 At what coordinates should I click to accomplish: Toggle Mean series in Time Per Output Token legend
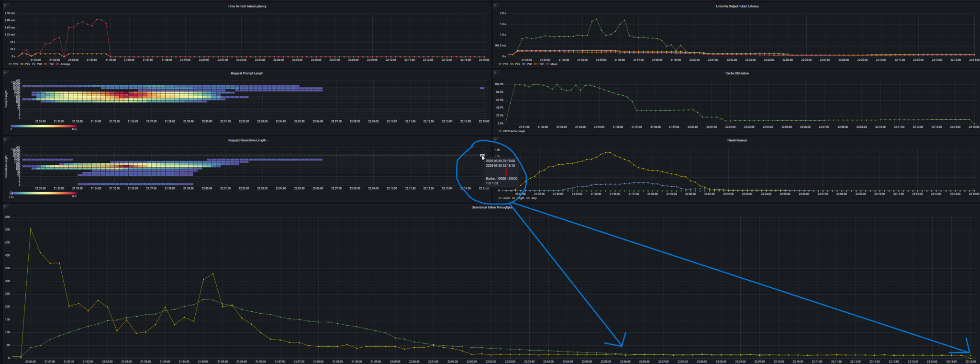pyautogui.click(x=553, y=64)
